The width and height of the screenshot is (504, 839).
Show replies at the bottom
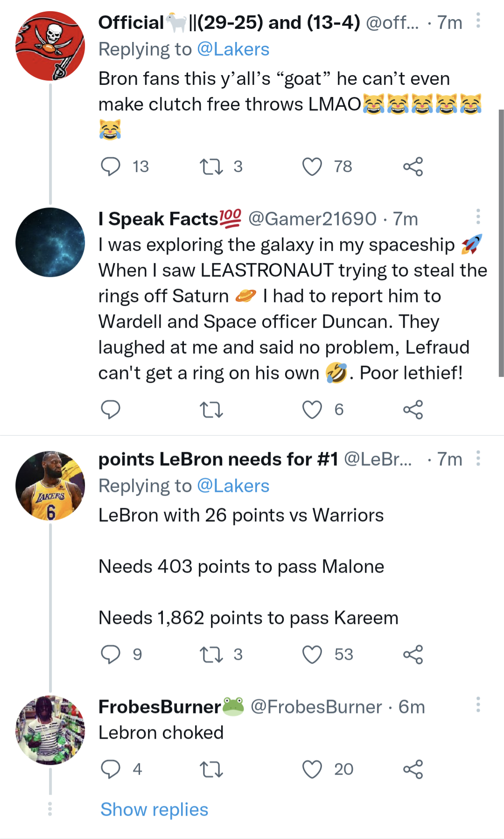pos(153,809)
